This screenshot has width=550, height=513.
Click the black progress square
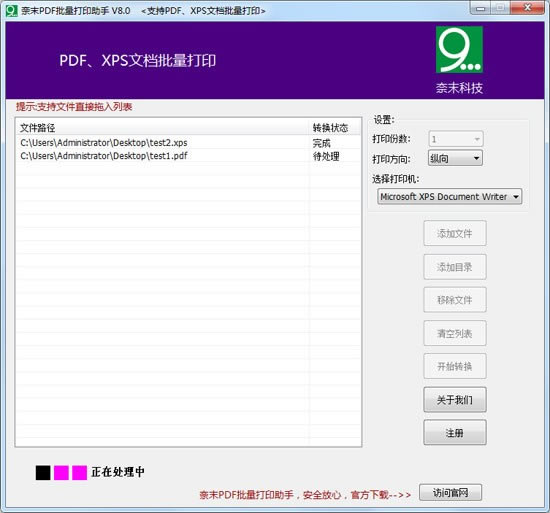(x=43, y=473)
